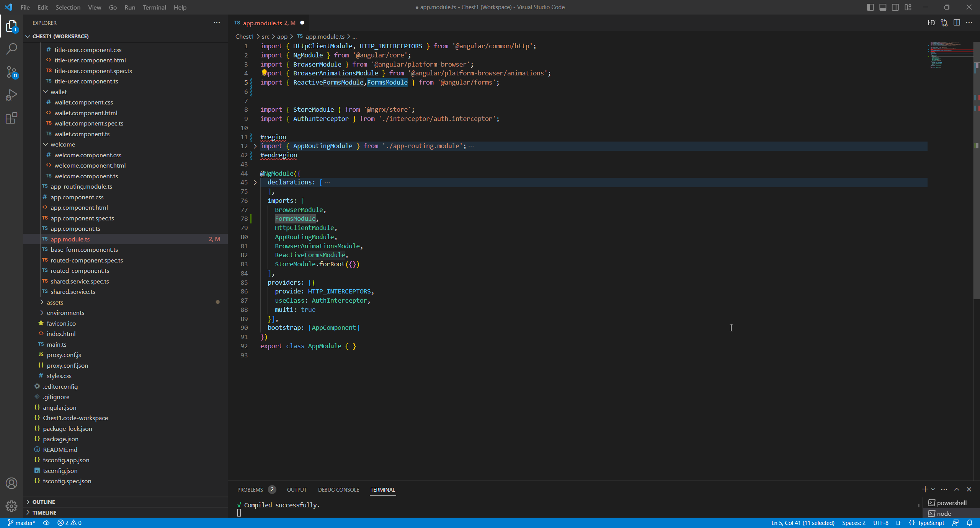
Task: Open the Extensions view
Action: pos(11,118)
